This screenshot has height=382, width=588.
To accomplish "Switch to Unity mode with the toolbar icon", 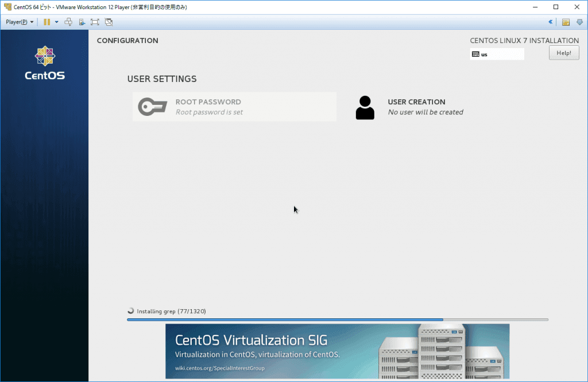I will point(109,22).
